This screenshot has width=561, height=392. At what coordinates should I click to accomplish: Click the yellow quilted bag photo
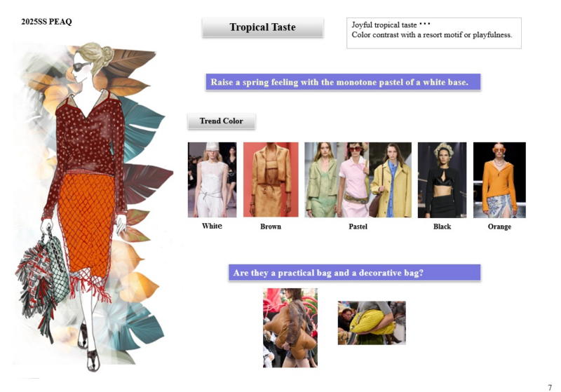[372, 323]
